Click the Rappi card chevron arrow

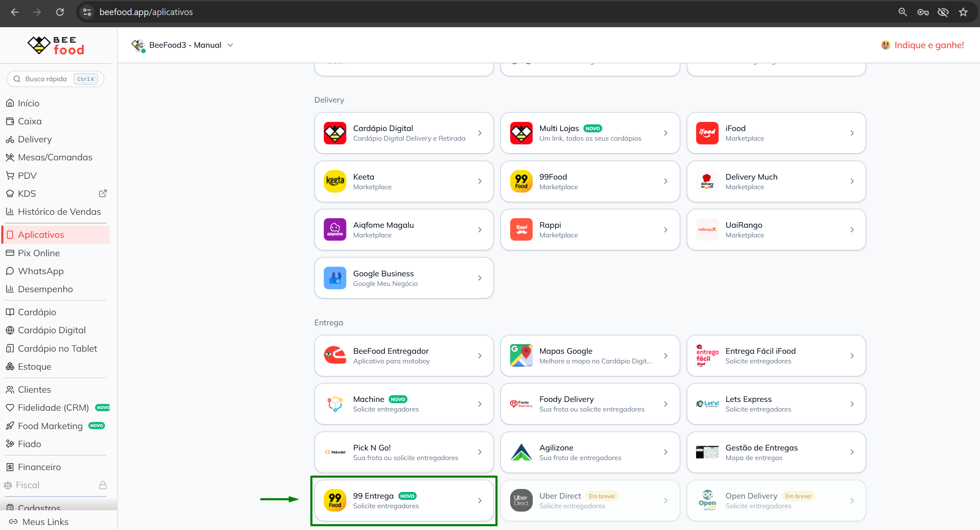(x=665, y=229)
